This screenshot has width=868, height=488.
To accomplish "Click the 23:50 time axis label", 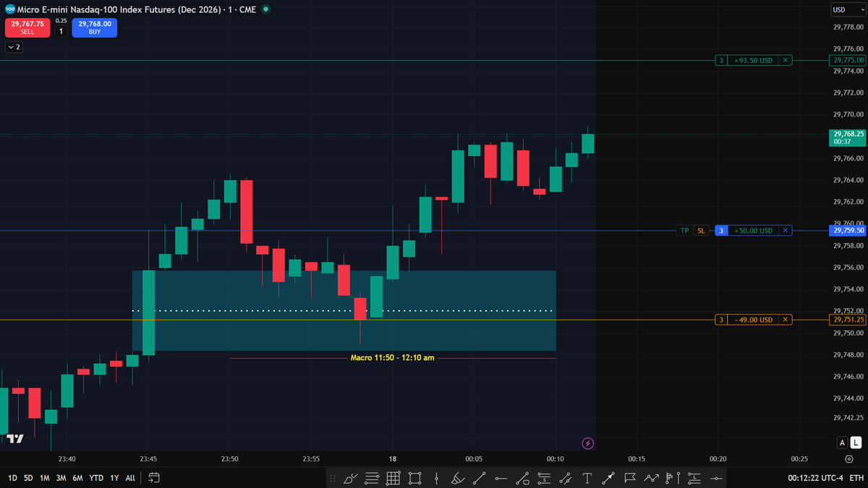I will click(229, 458).
